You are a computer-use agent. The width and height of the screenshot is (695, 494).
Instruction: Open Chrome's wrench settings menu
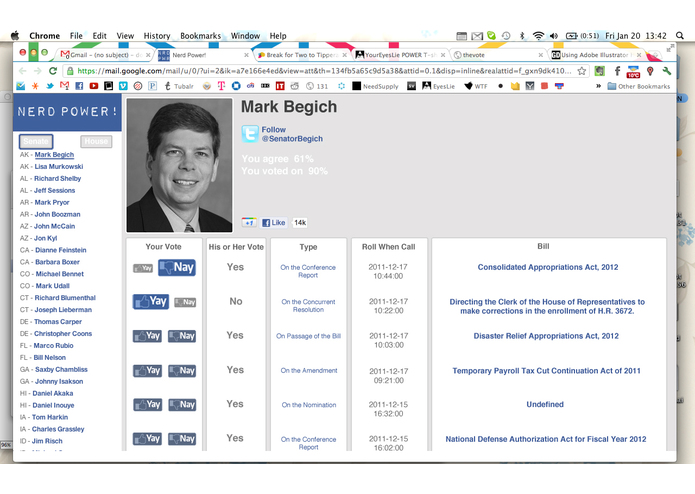click(666, 71)
